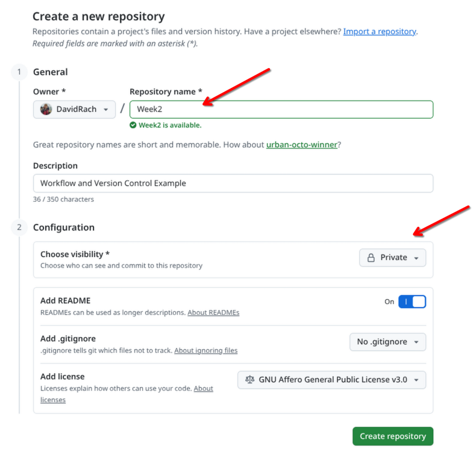Follow the Import a repository link
This screenshot has width=476, height=475.
(380, 31)
